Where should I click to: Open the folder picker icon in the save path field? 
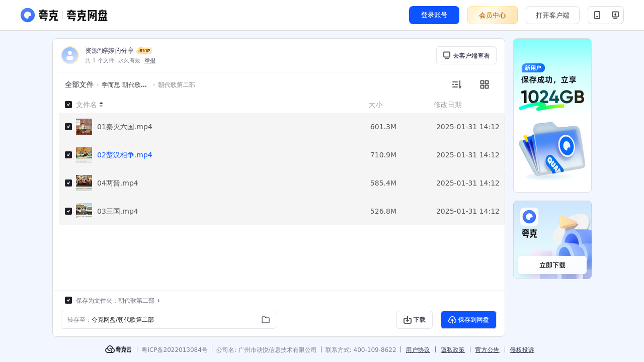point(266,320)
